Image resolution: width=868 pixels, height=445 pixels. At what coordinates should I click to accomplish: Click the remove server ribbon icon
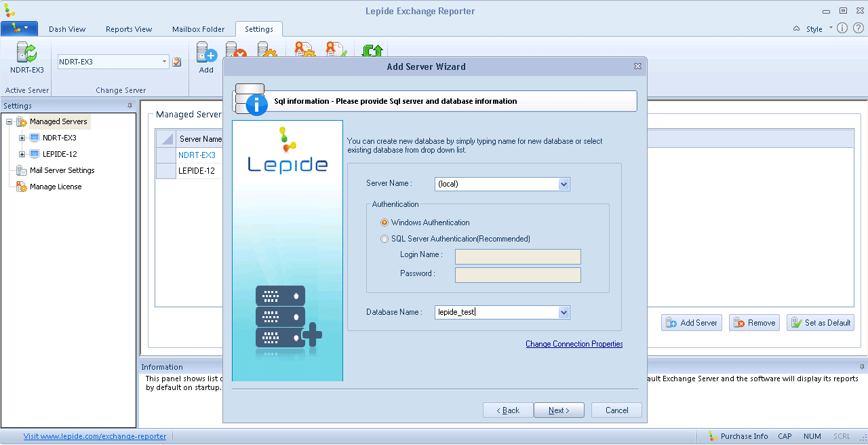235,50
